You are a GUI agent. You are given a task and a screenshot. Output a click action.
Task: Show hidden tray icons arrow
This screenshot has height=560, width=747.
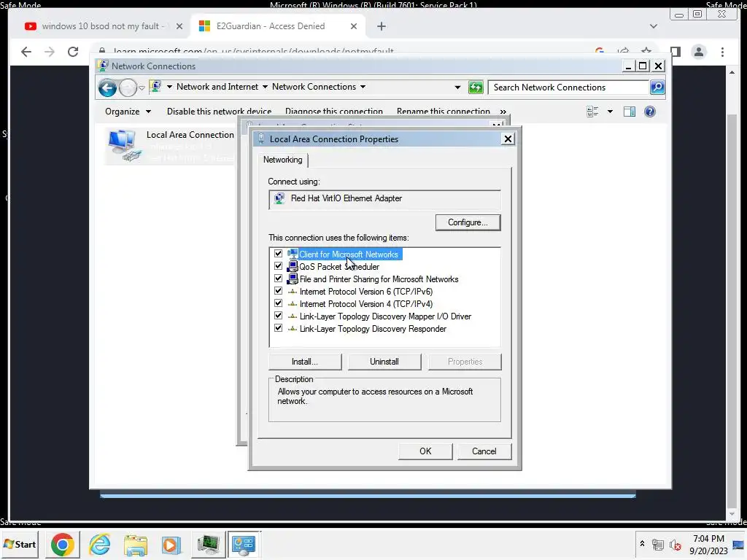coord(642,543)
